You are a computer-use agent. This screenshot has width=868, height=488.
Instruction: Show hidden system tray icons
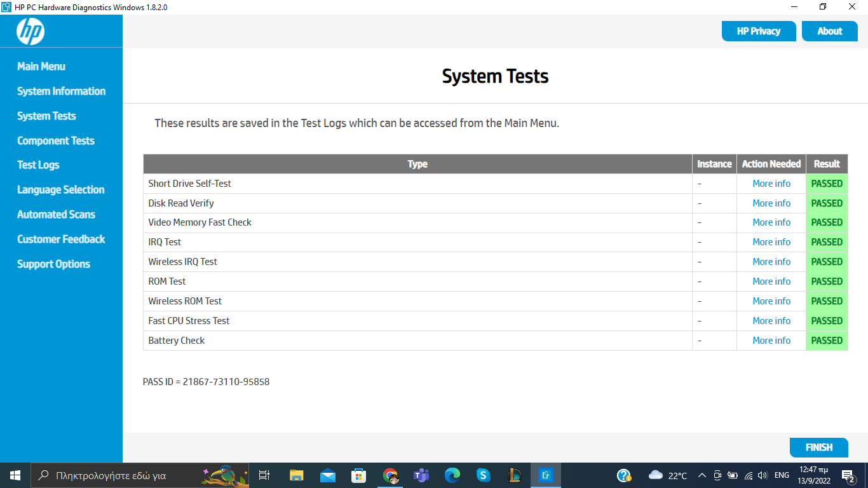702,475
